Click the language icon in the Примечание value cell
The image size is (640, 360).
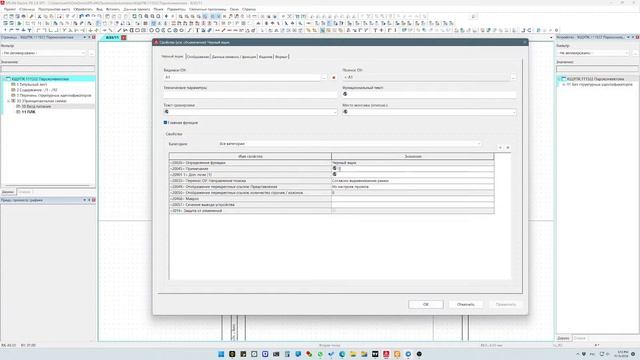point(334,168)
